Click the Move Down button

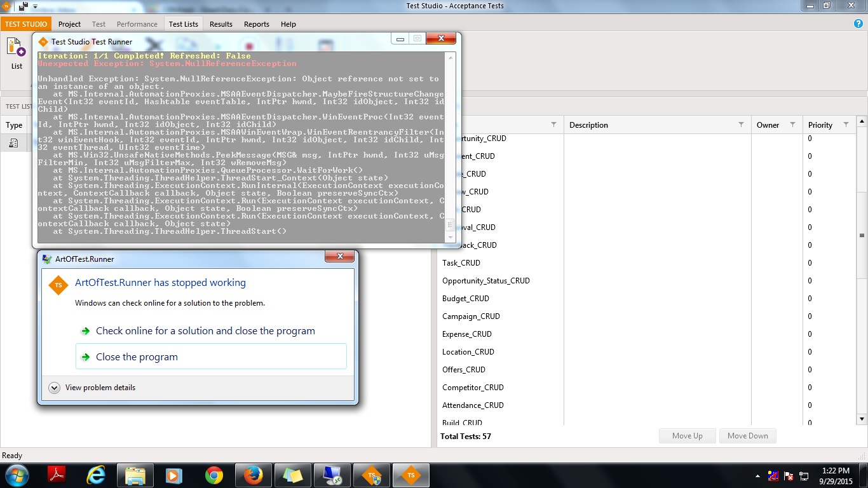(x=748, y=436)
